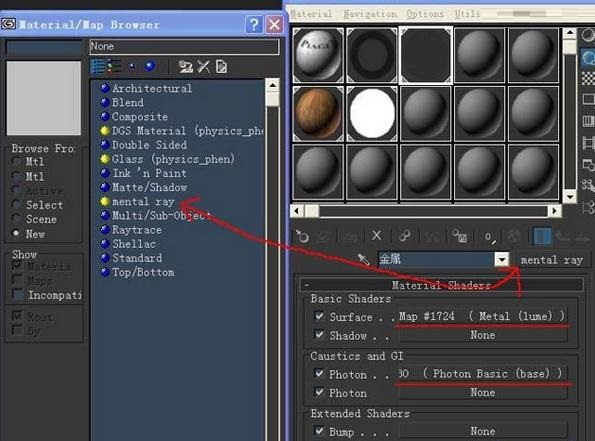Click browser list scroll up arrow

coord(272,85)
